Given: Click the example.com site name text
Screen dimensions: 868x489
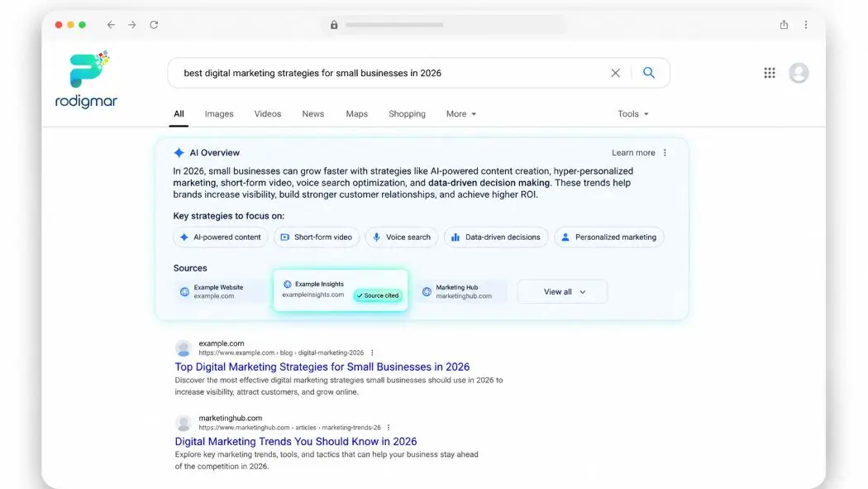Looking at the screenshot, I should click(x=221, y=343).
